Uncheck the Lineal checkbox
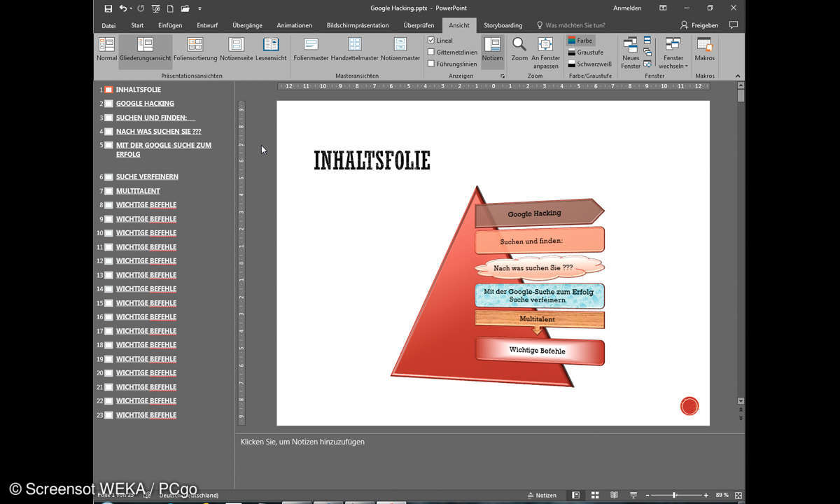Viewport: 840px width, 504px height. [x=431, y=41]
